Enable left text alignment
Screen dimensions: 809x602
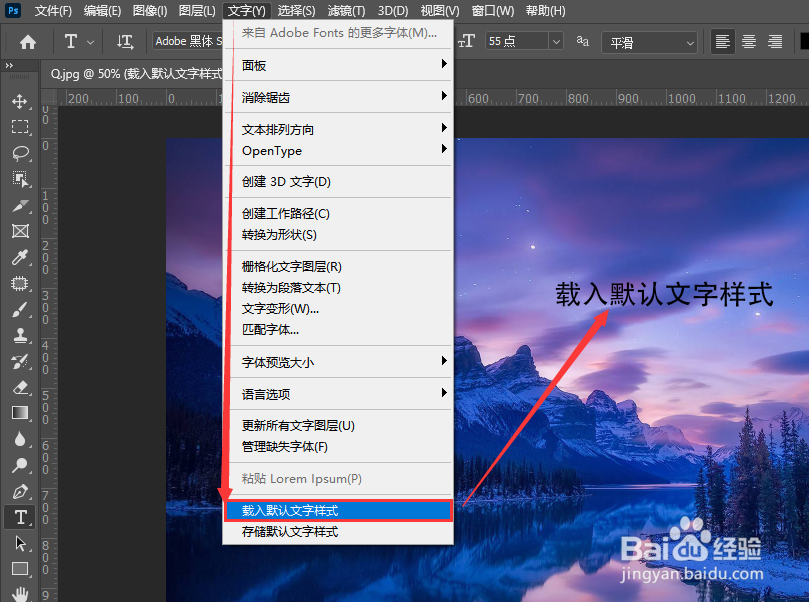tap(722, 42)
